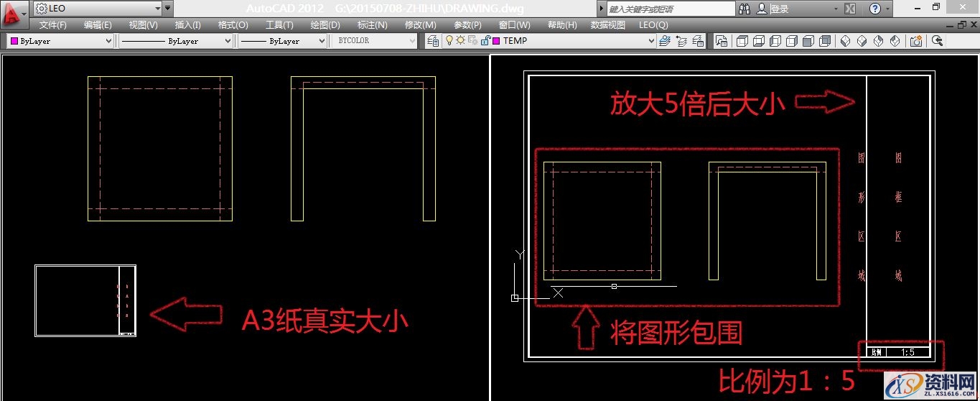Click the binoculars search icon
The width and height of the screenshot is (980, 401).
[744, 9]
